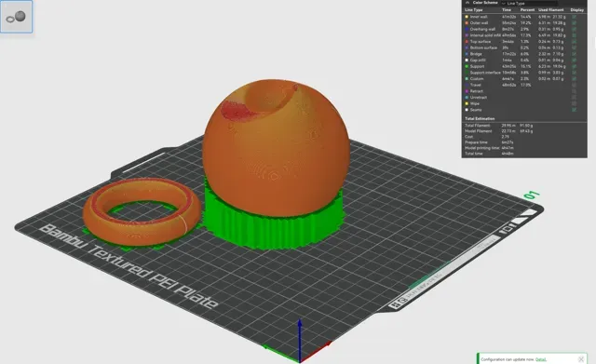Click the Custom color swatch
The width and height of the screenshot is (596, 364).
[467, 78]
